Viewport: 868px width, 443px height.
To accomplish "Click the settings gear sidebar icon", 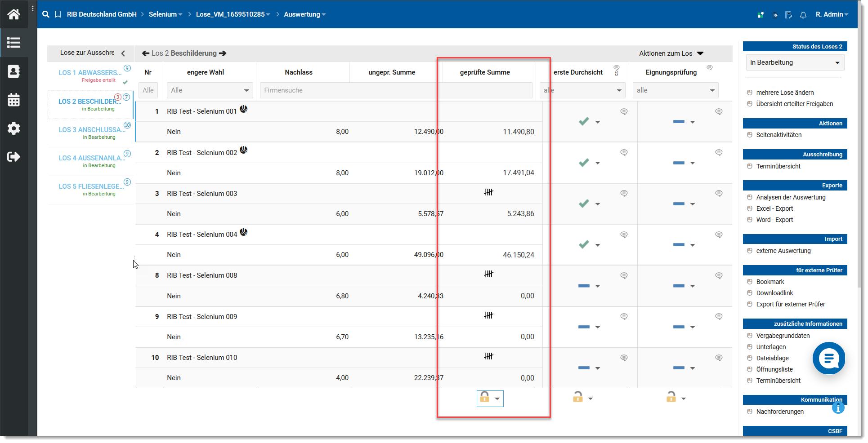I will (13, 128).
